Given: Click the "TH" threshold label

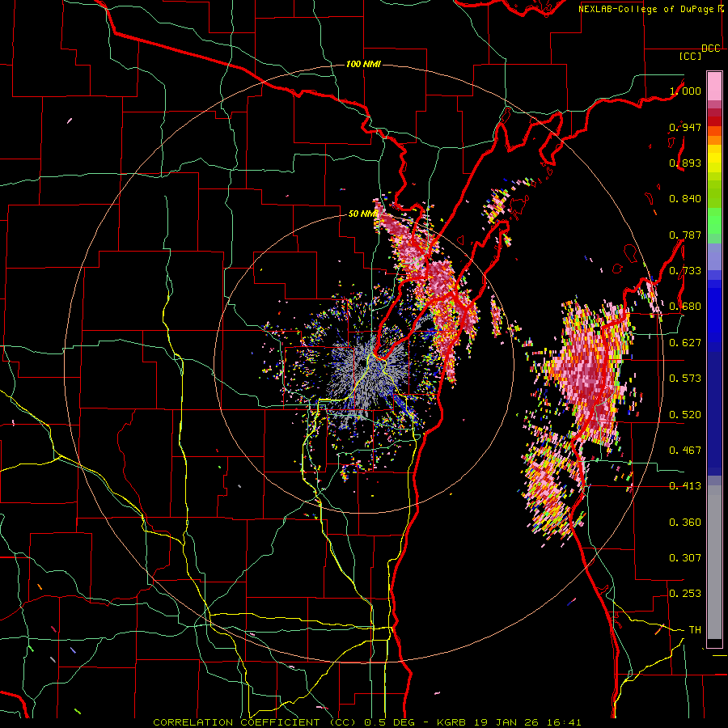Looking at the screenshot, I should tap(695, 630).
